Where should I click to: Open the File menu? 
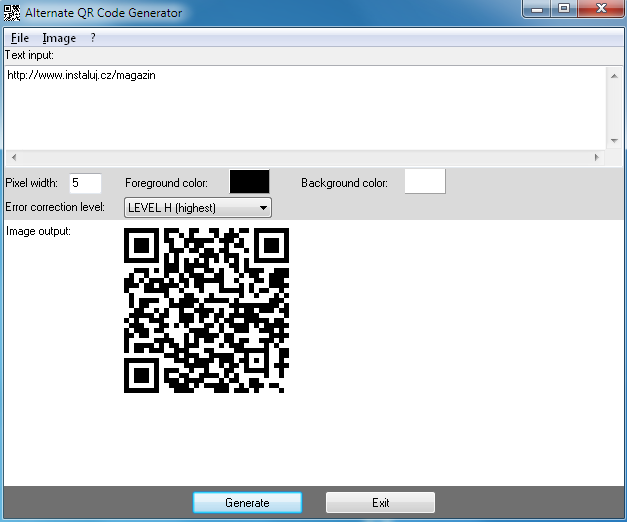[x=20, y=38]
